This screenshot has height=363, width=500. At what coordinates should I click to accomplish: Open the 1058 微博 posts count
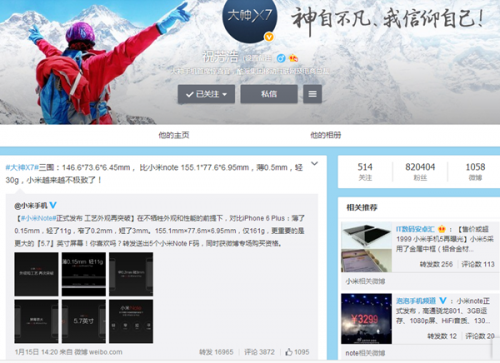point(475,171)
